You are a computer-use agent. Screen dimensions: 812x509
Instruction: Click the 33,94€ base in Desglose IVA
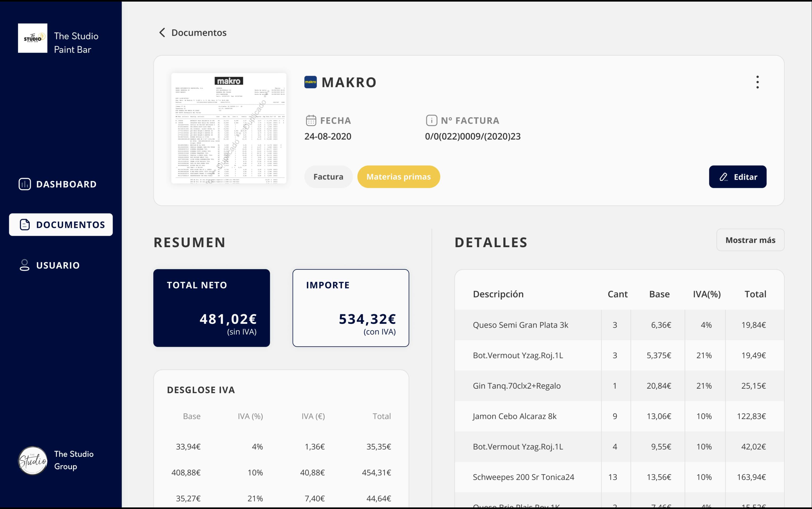click(188, 447)
